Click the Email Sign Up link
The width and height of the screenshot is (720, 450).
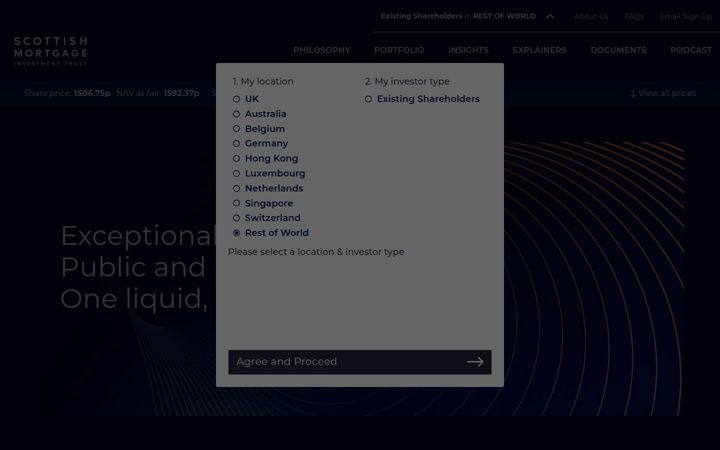685,17
